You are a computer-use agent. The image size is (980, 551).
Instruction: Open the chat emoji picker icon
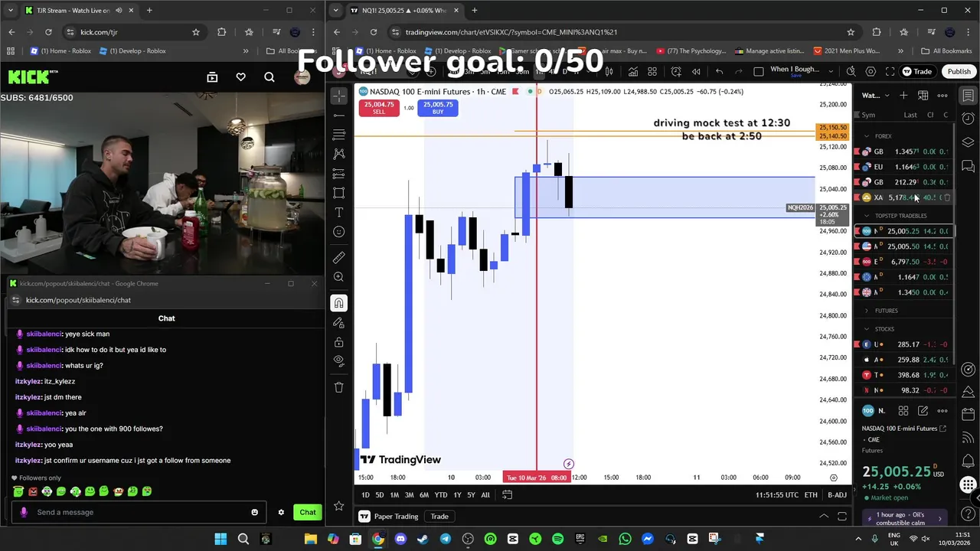pos(255,512)
